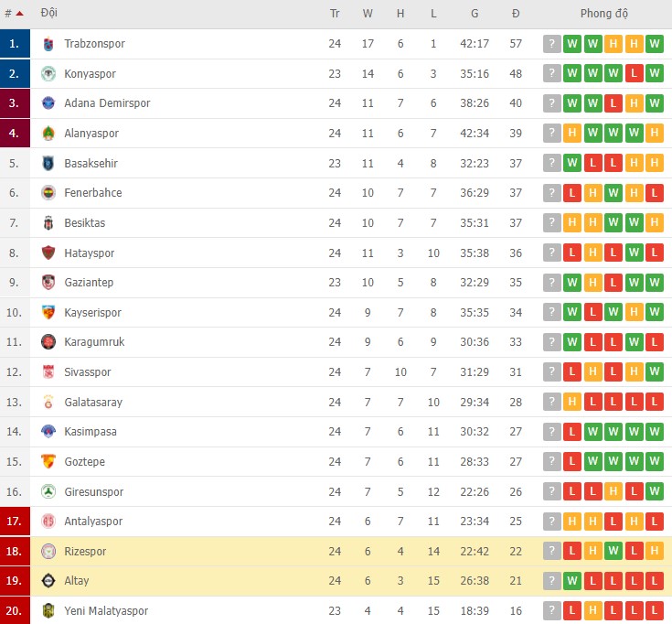Image resolution: width=672 pixels, height=624 pixels.
Task: Open the Rizespor team link
Action: point(85,551)
